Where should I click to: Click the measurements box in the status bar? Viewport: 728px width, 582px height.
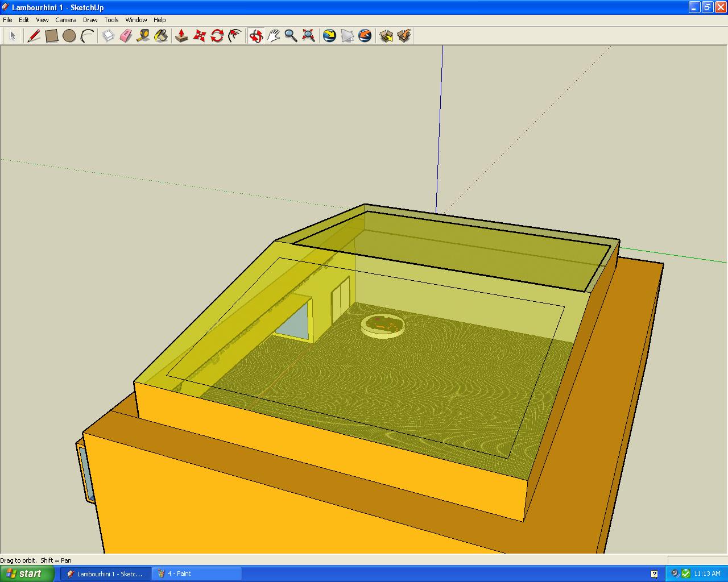click(x=697, y=560)
